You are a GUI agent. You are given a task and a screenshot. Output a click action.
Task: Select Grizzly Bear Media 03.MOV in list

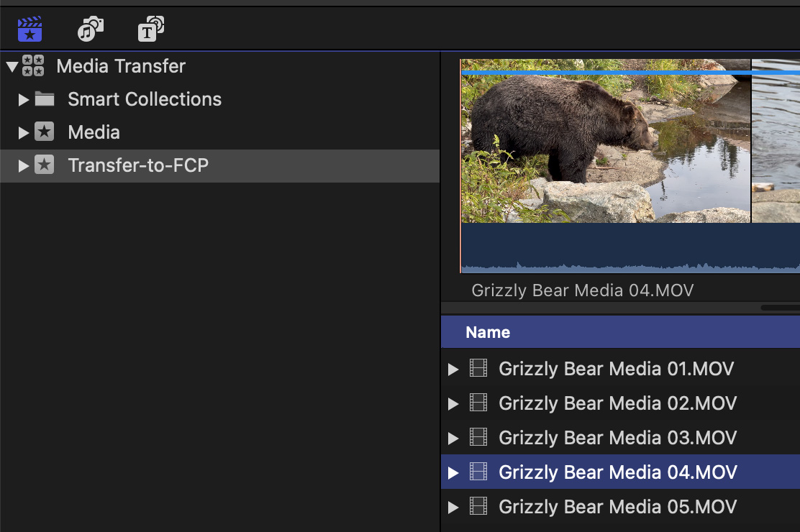[617, 438]
